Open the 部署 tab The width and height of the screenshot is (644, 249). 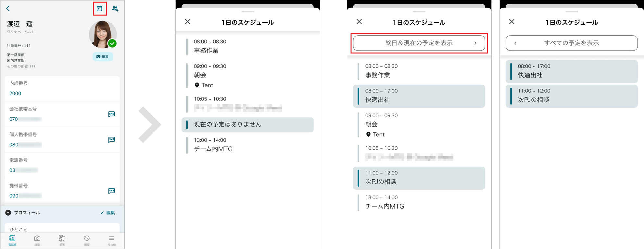[62, 241]
